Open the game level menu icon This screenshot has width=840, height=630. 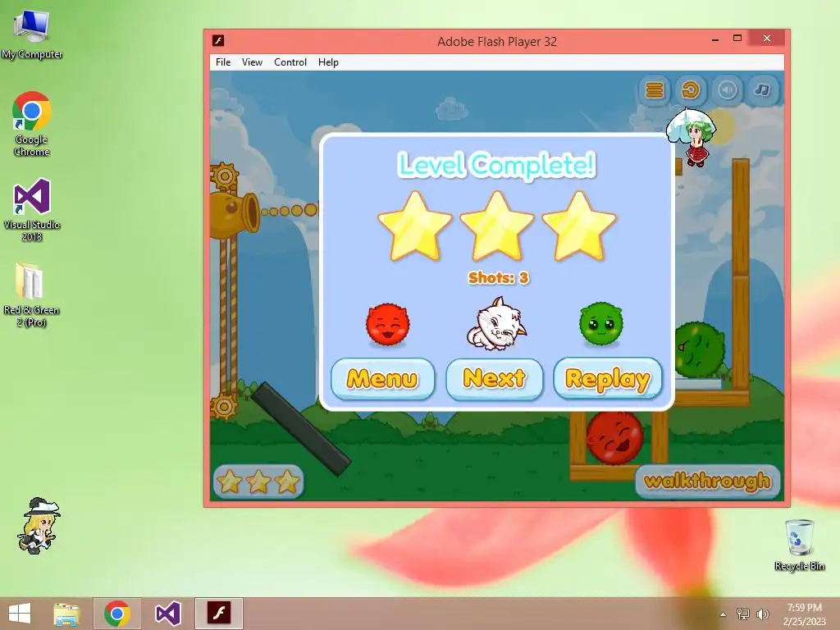tap(654, 90)
